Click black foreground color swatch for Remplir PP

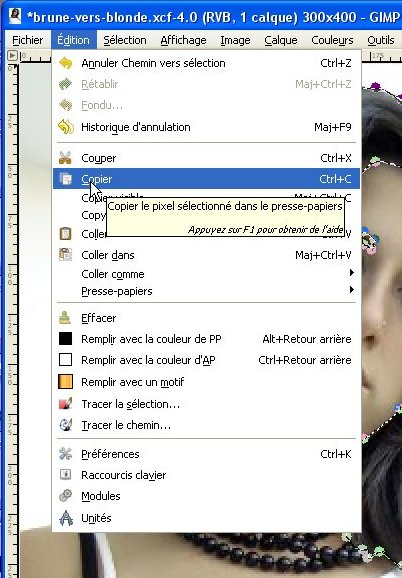coord(66,338)
